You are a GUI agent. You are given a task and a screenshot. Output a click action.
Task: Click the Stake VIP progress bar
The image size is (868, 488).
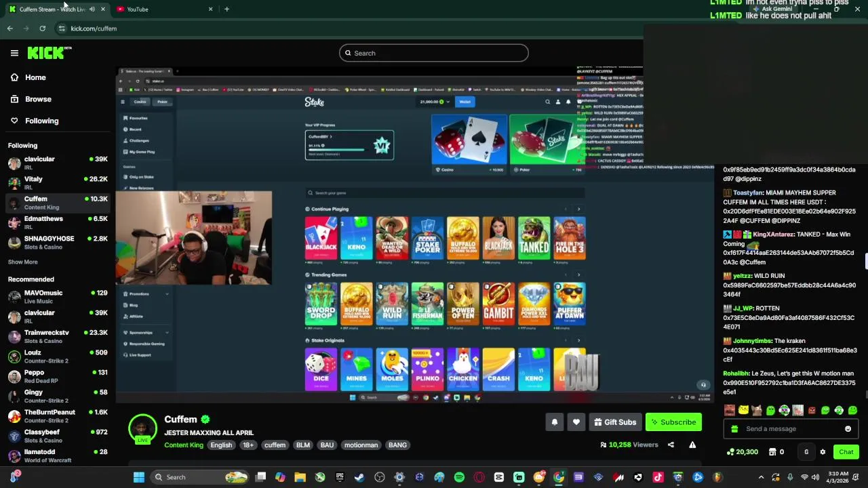(335, 150)
